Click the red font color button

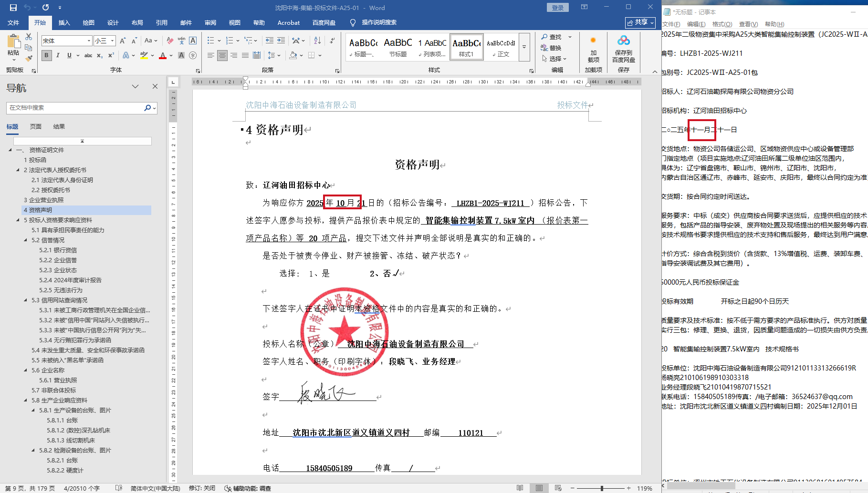coord(163,55)
